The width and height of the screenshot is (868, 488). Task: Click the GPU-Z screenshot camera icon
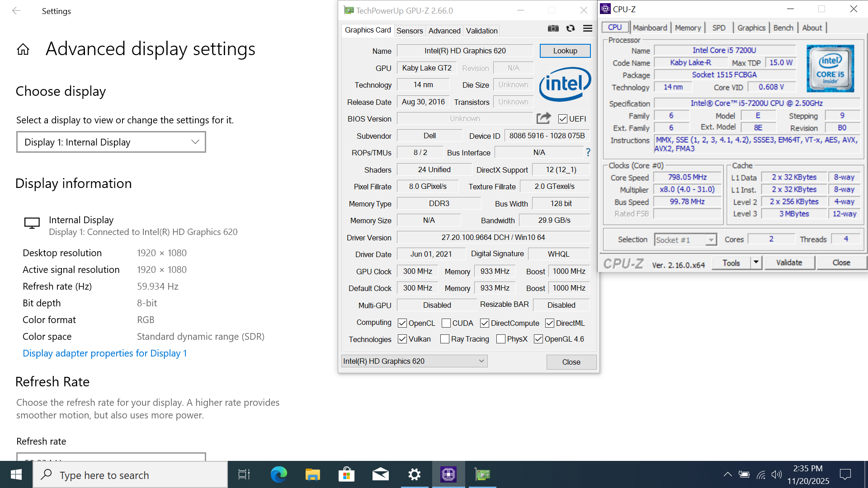[553, 28]
